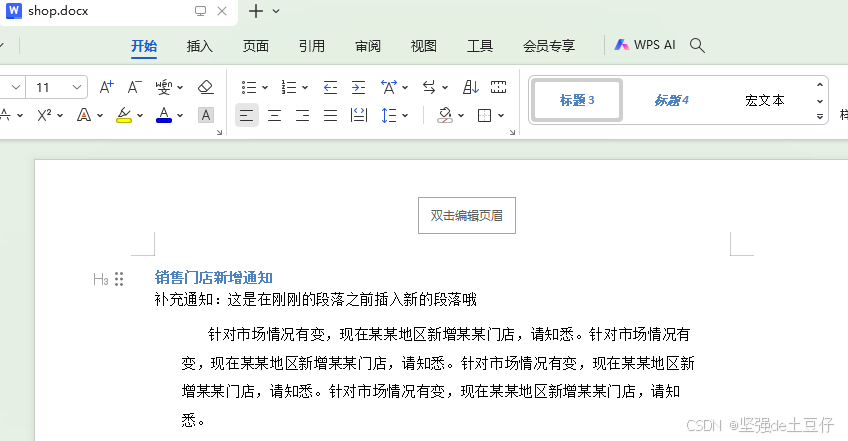Click the paragraph shading paint bucket
This screenshot has height=441, width=848.
tap(445, 115)
